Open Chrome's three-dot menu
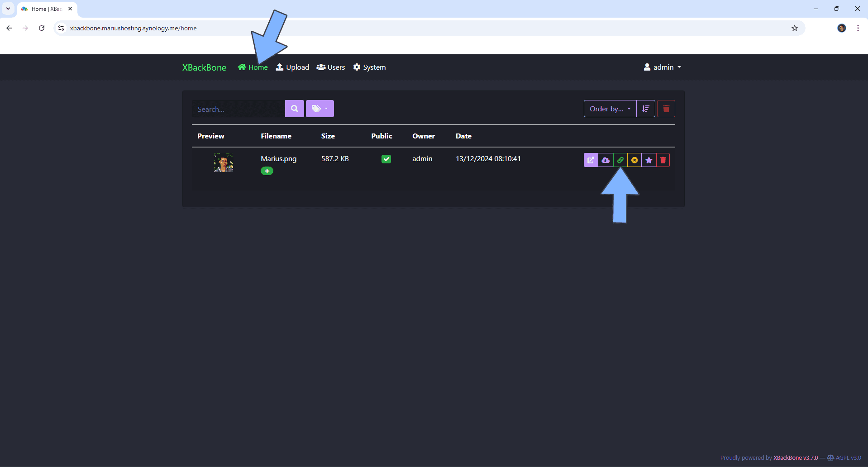Screen dimensions: 868x467 click(858, 28)
